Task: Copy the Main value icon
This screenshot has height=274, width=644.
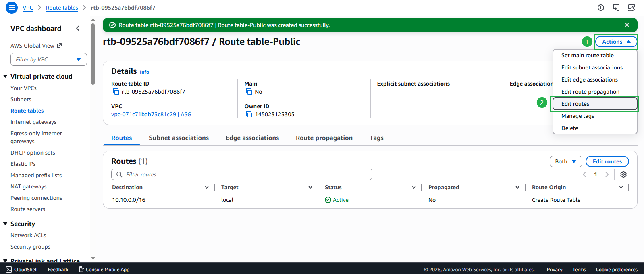Action: coord(249,92)
